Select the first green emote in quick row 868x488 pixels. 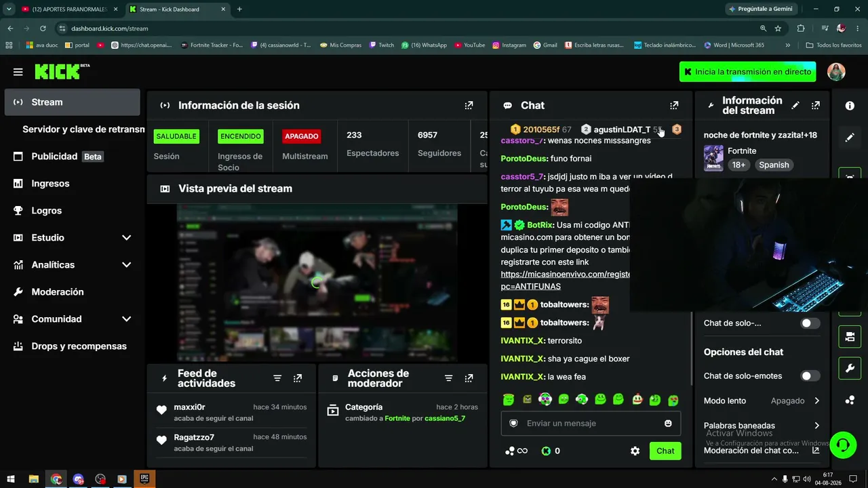(509, 400)
